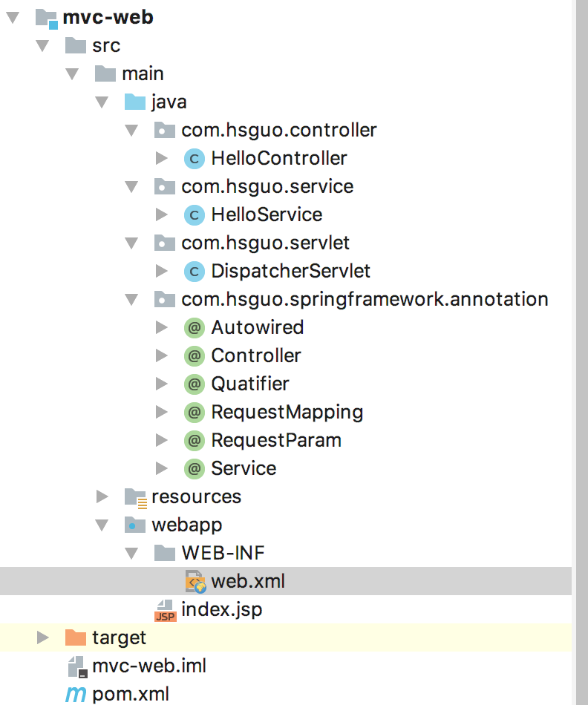Click the web.xml file icon

(195, 582)
